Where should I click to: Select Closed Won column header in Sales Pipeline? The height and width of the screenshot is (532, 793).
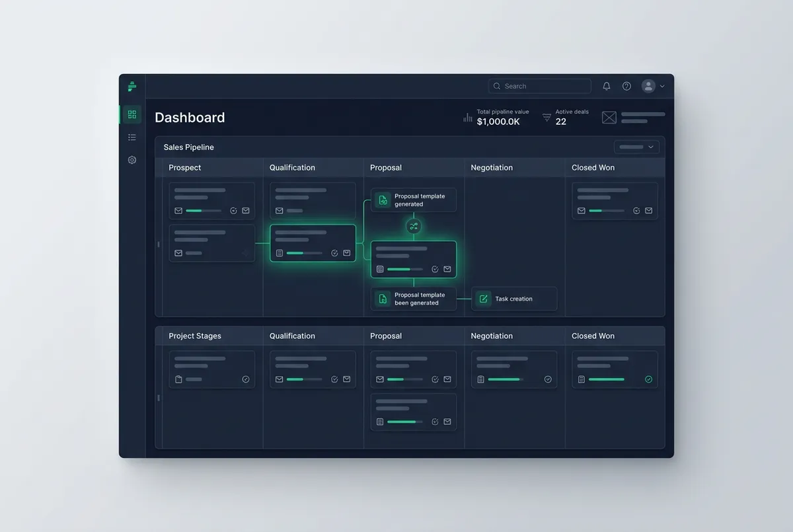click(593, 167)
